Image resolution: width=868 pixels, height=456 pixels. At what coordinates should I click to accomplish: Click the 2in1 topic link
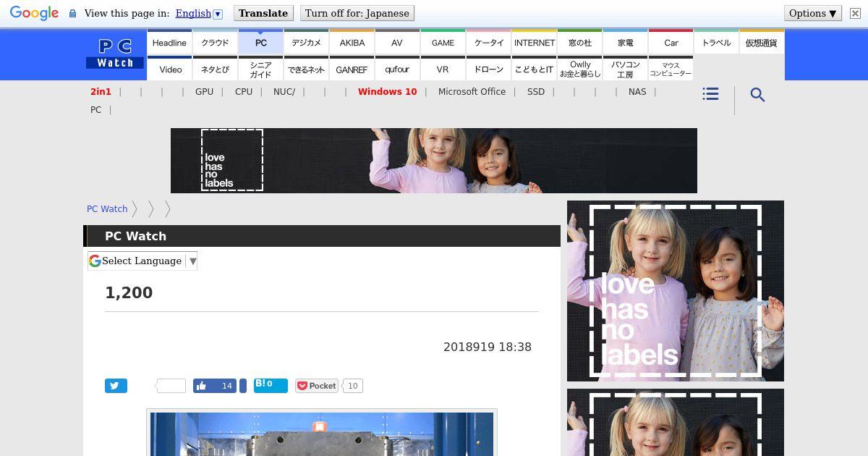[101, 92]
